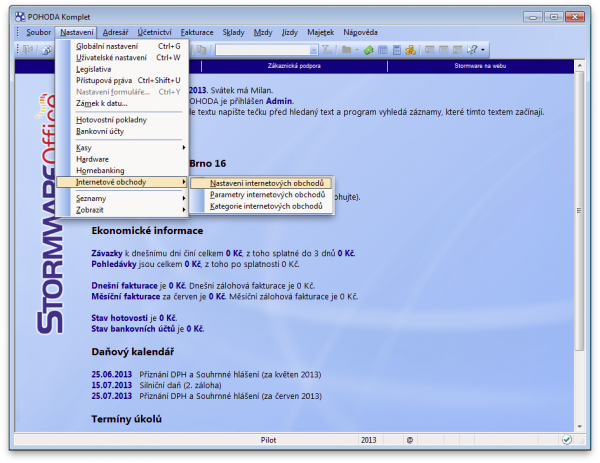Click the calculator icon in toolbar
Image resolution: width=600 pixels, height=463 pixels.
(397, 50)
